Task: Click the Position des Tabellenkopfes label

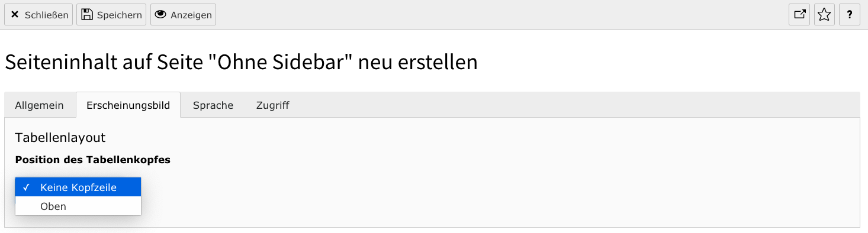Action: coord(93,160)
